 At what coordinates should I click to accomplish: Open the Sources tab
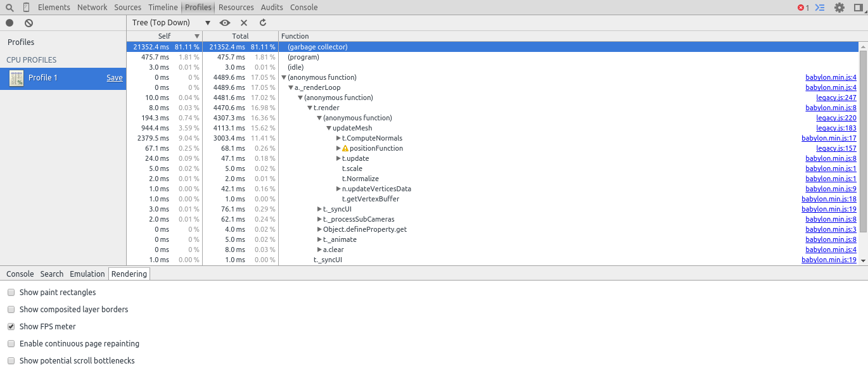128,8
